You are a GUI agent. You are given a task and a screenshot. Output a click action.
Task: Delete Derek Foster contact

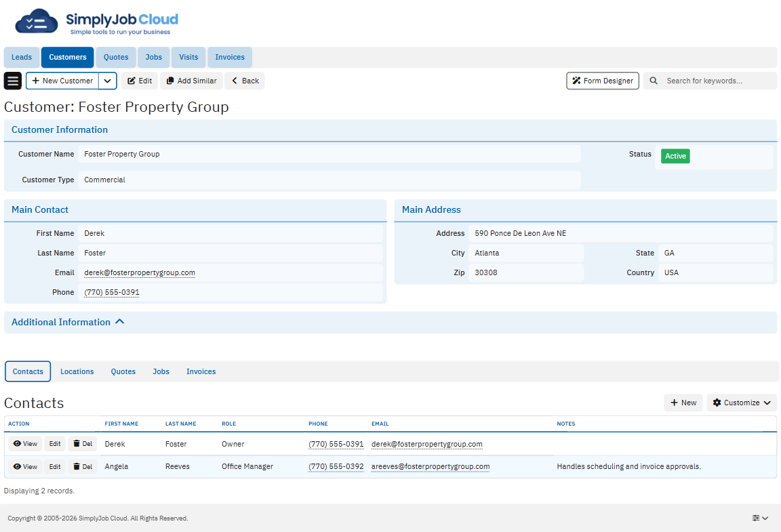point(83,444)
